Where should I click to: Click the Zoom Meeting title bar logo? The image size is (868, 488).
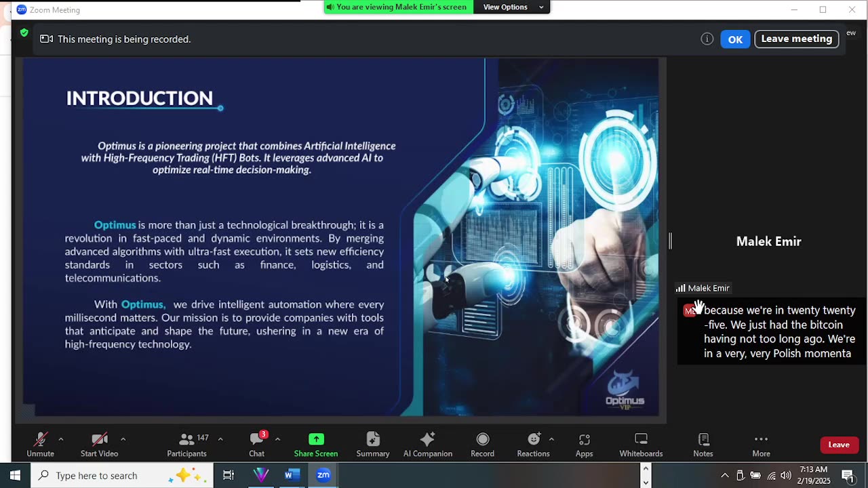[21, 9]
